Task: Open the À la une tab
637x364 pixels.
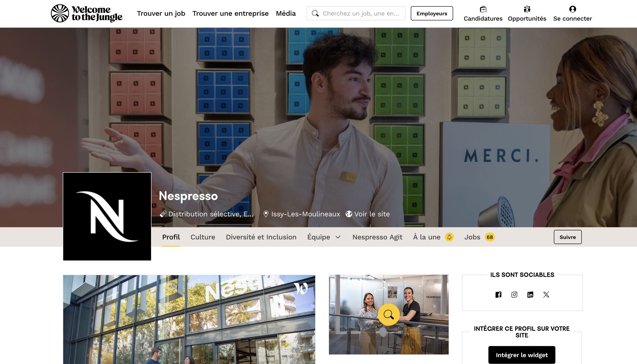Action: 427,237
